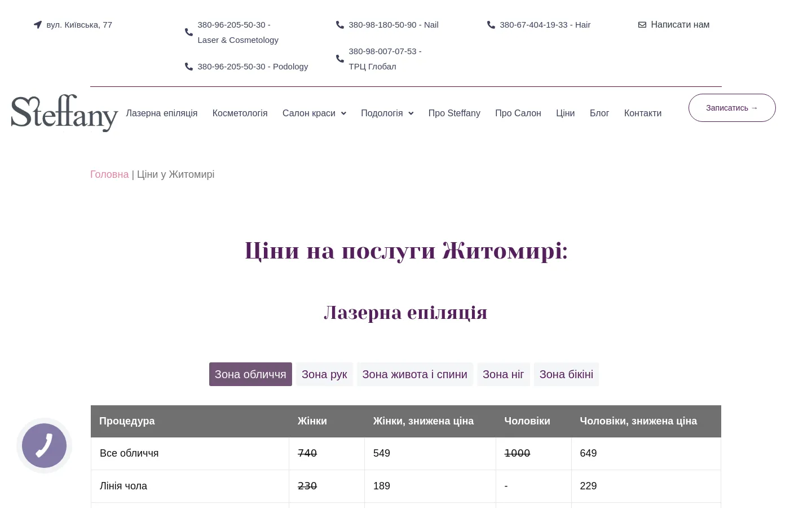Click the Головна breadcrumb link
The width and height of the screenshot is (812, 508).
tap(109, 174)
